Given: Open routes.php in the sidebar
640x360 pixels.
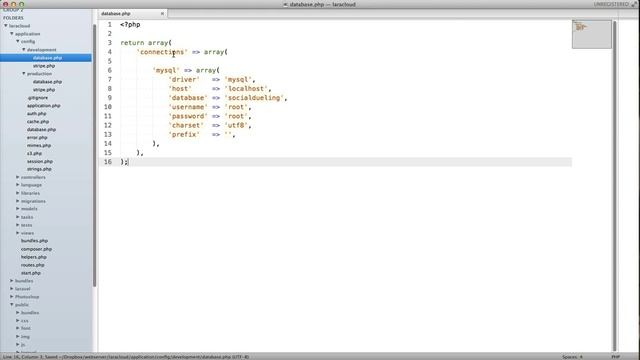Looking at the screenshot, I should click(x=33, y=265).
